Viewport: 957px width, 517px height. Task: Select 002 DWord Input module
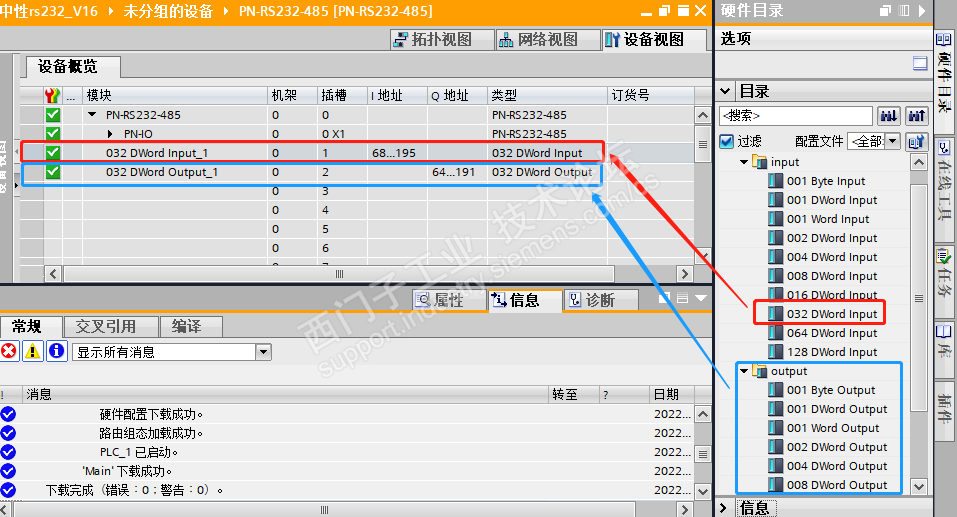coord(831,238)
